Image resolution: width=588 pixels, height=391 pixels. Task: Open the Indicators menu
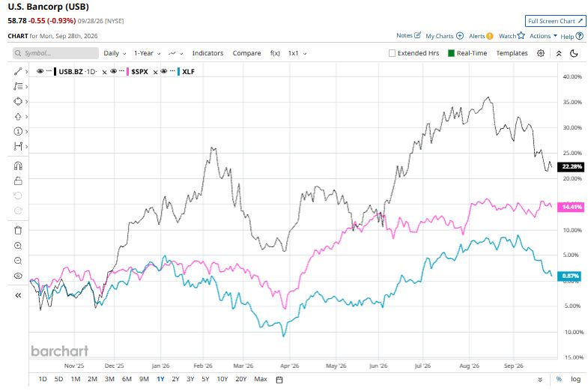(207, 53)
